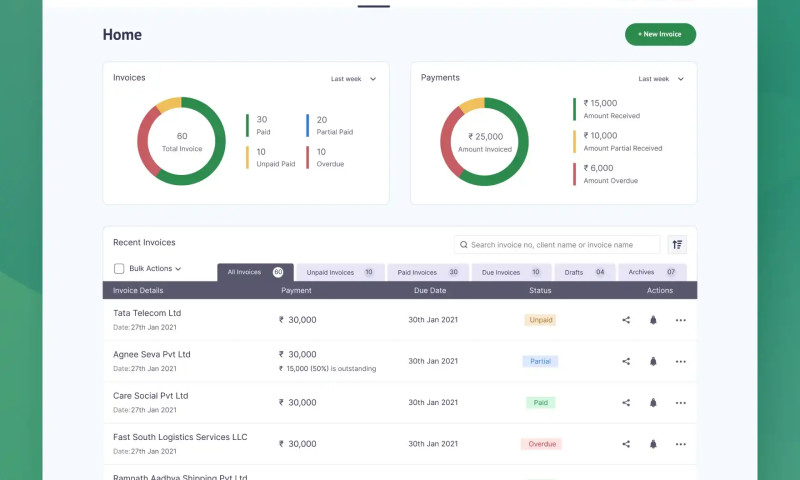
Task: Tick the Bulk Actions checkbox
Action: (119, 269)
